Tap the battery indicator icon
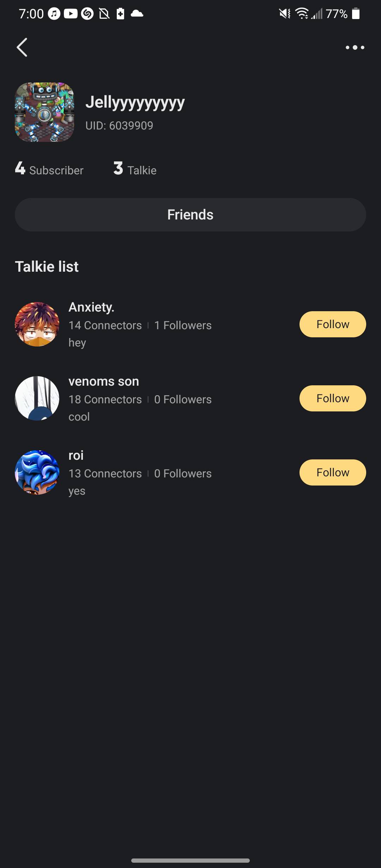The image size is (381, 868). click(356, 14)
